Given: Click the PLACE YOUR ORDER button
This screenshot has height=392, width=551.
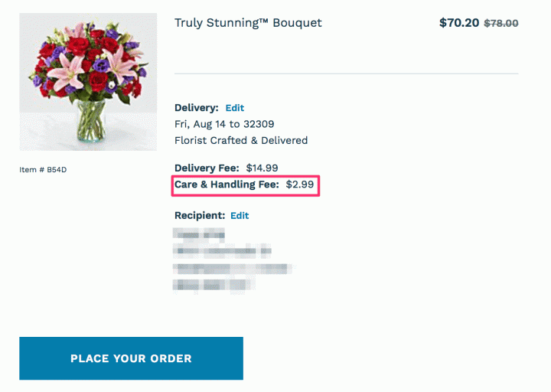Looking at the screenshot, I should pyautogui.click(x=131, y=358).
